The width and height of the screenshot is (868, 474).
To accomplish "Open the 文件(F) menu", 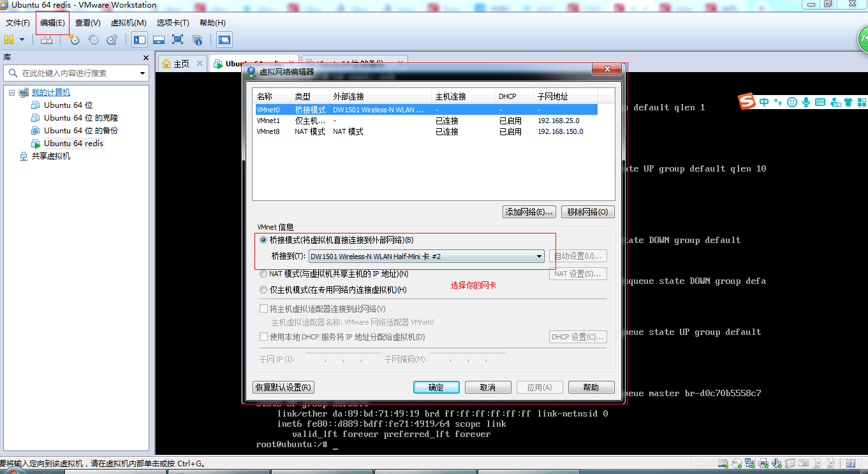I will pyautogui.click(x=18, y=23).
